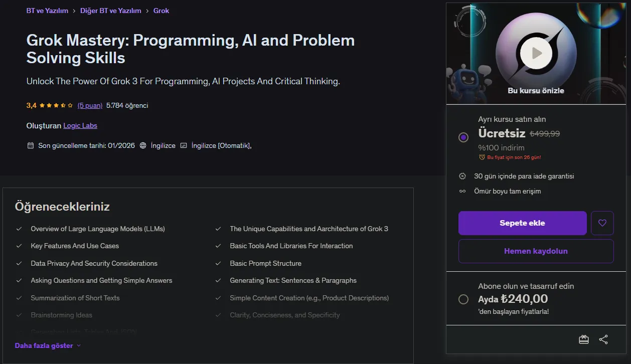Viewport: 631px width, 364px height.
Task: Click the star rating icons
Action: [x=56, y=106]
